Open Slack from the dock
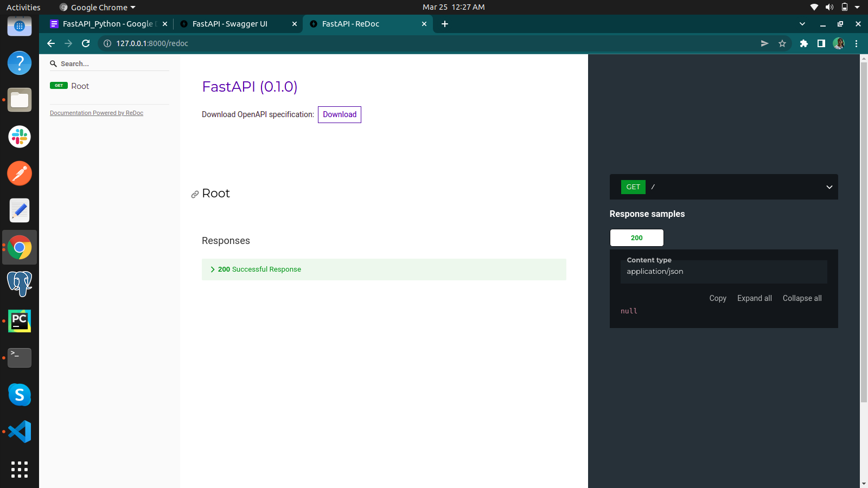The height and width of the screenshot is (488, 868). tap(20, 137)
